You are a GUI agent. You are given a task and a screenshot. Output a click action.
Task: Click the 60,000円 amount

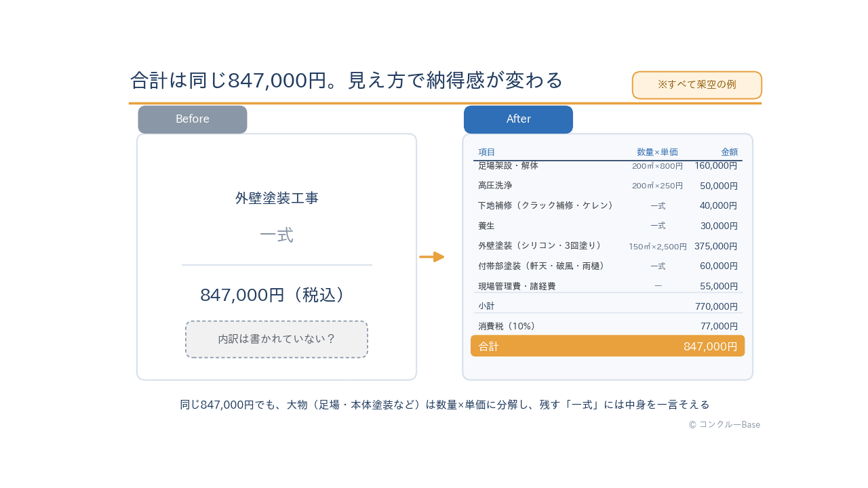(x=718, y=266)
